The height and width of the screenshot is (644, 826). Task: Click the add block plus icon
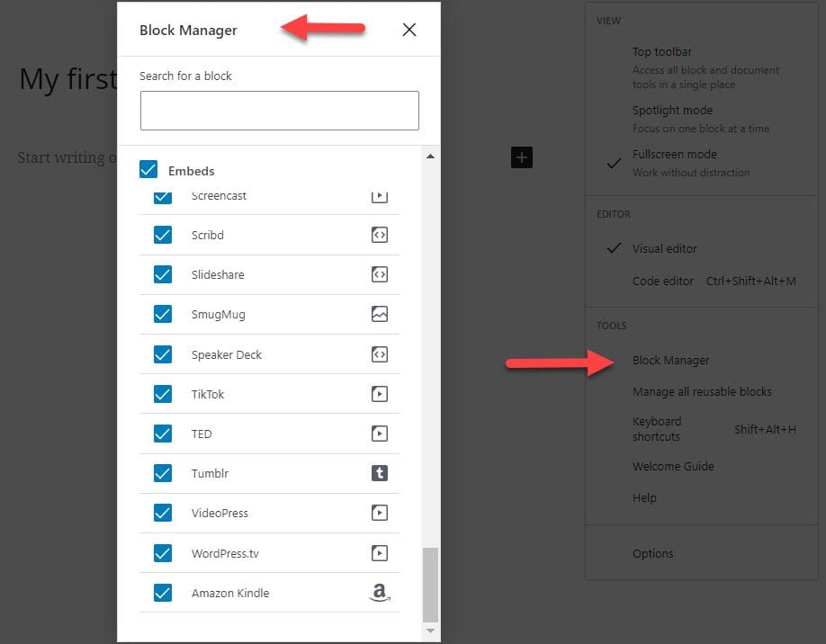pos(521,157)
